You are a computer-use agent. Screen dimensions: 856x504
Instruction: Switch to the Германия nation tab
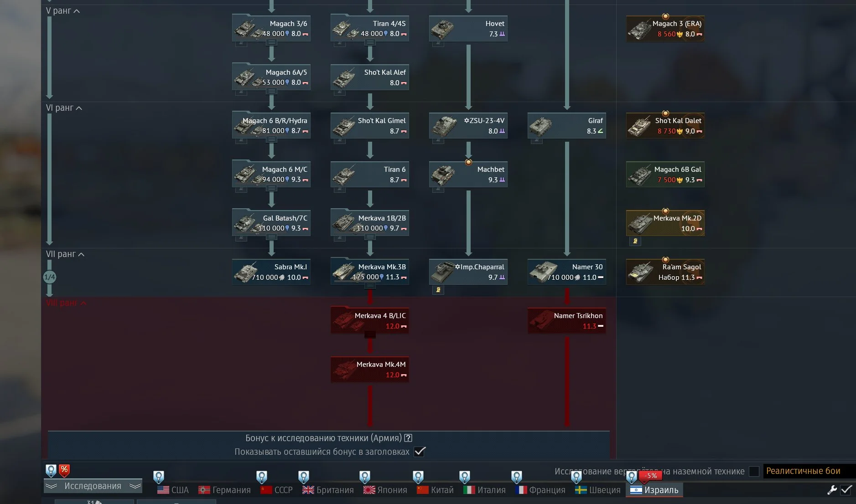point(225,490)
